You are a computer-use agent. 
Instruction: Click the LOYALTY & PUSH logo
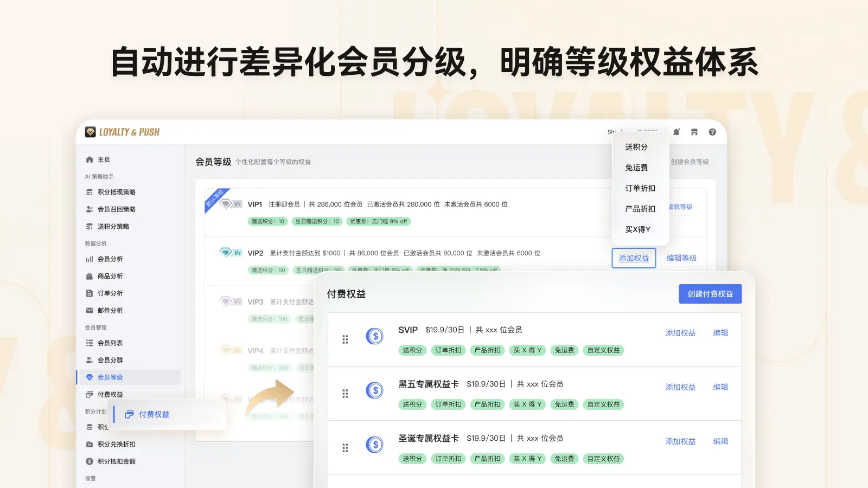pyautogui.click(x=122, y=131)
